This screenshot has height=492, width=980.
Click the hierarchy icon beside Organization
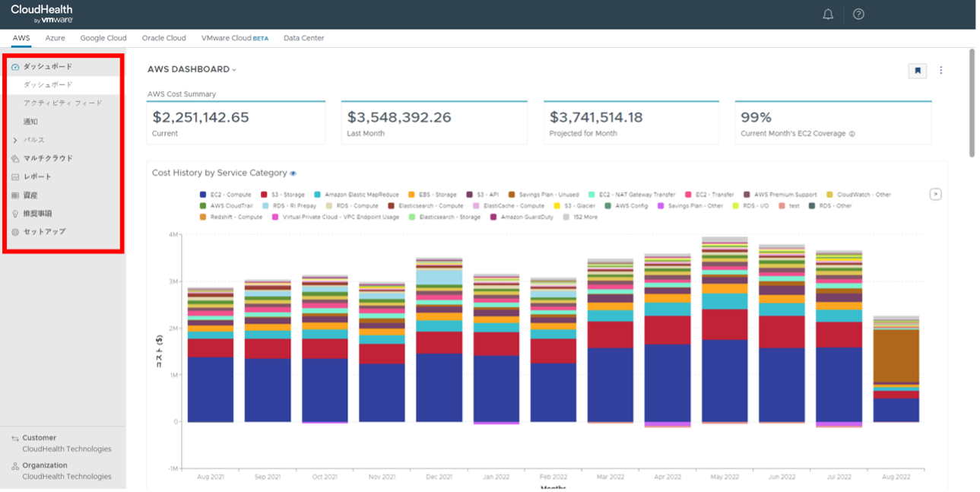pyautogui.click(x=15, y=466)
